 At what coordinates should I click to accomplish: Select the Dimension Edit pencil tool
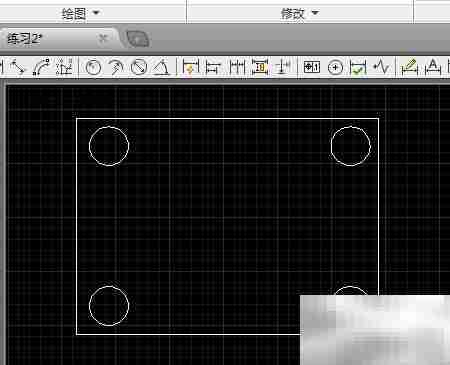coord(409,67)
